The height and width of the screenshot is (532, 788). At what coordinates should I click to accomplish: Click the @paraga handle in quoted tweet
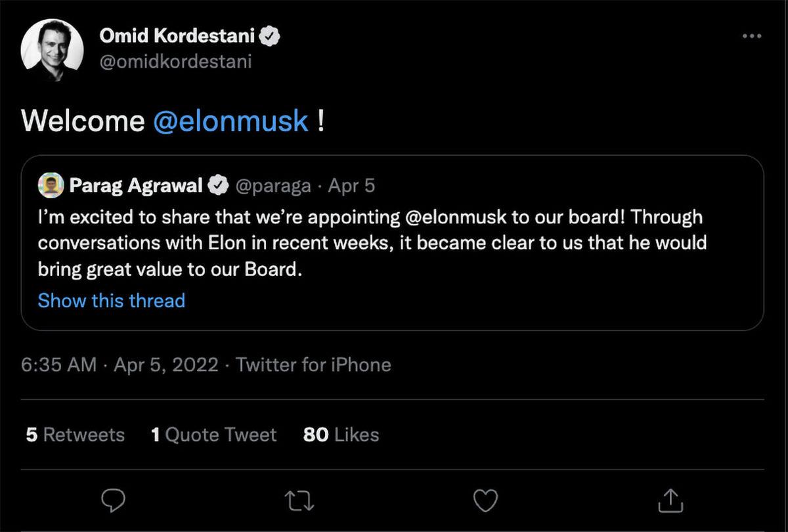click(x=274, y=185)
